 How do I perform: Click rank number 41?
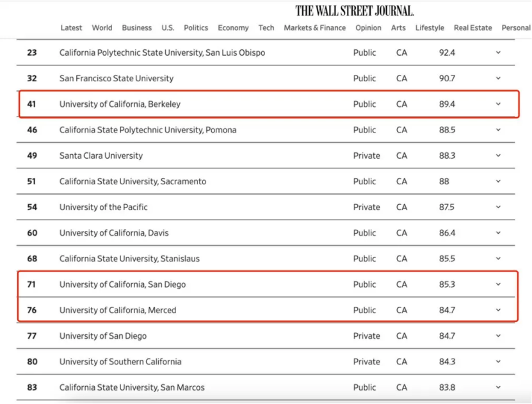[31, 104]
